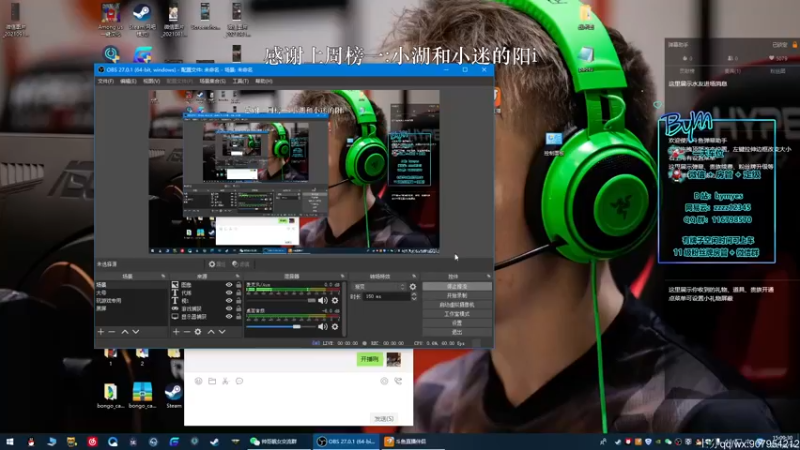800x450 pixels.
Task: Open the 文件(F) menu
Action: click(x=106, y=81)
